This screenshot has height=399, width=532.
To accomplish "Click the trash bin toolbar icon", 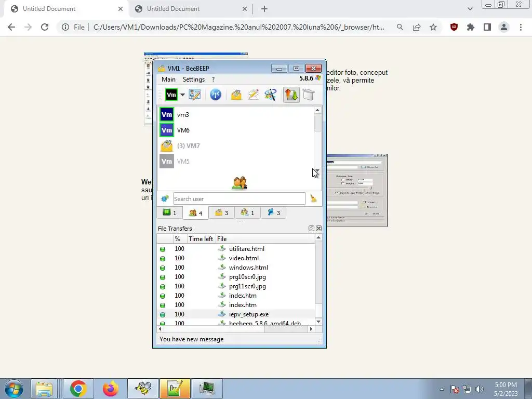I will (x=309, y=95).
